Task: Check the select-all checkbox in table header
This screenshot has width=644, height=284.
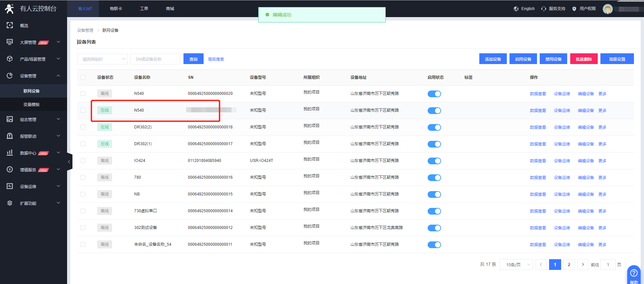Action: coord(83,77)
